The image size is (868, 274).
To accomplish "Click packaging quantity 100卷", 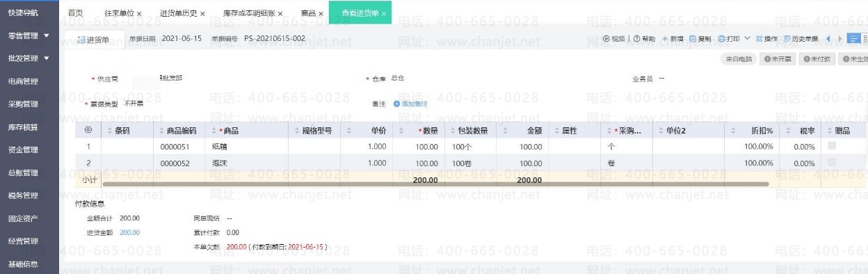I will tap(462, 163).
